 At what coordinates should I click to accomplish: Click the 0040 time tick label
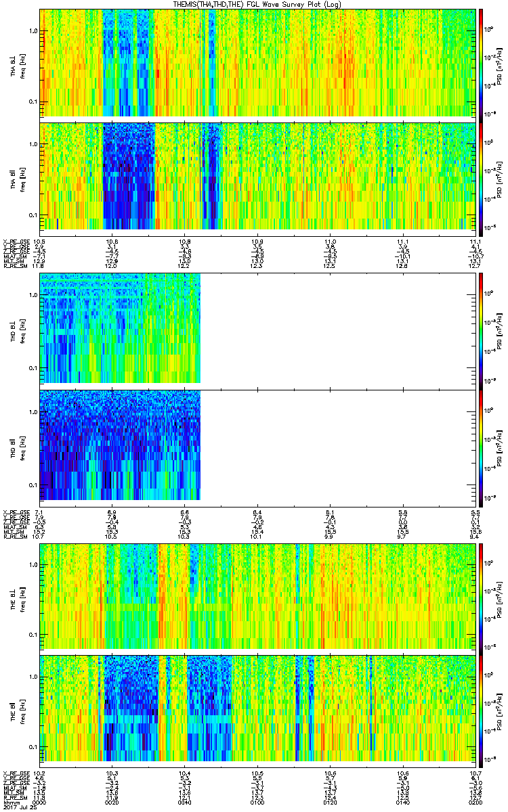185,802
